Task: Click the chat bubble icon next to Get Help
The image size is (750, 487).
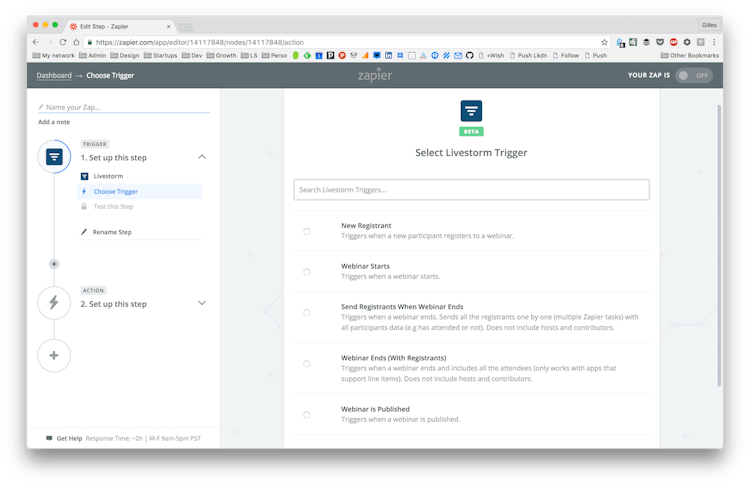Action: [49, 438]
